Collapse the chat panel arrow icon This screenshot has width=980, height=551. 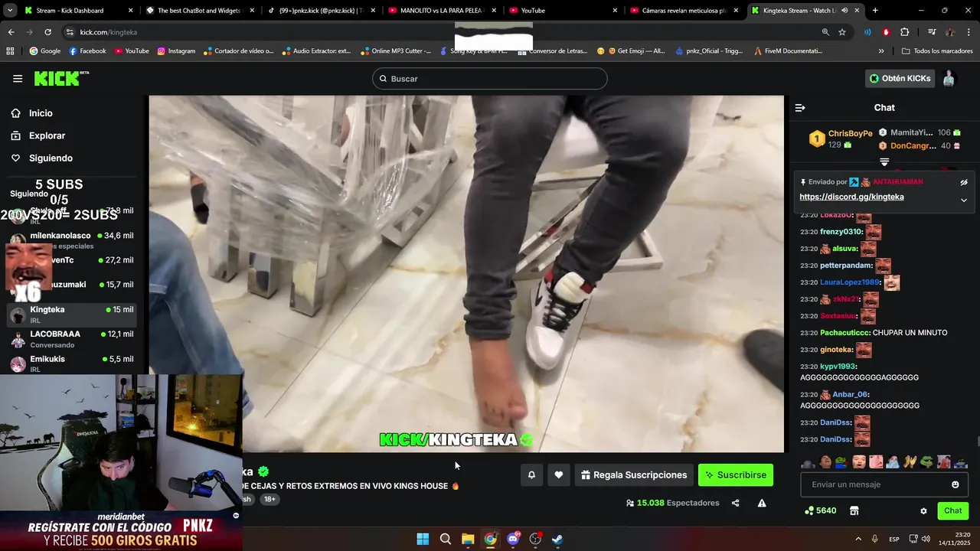click(800, 108)
